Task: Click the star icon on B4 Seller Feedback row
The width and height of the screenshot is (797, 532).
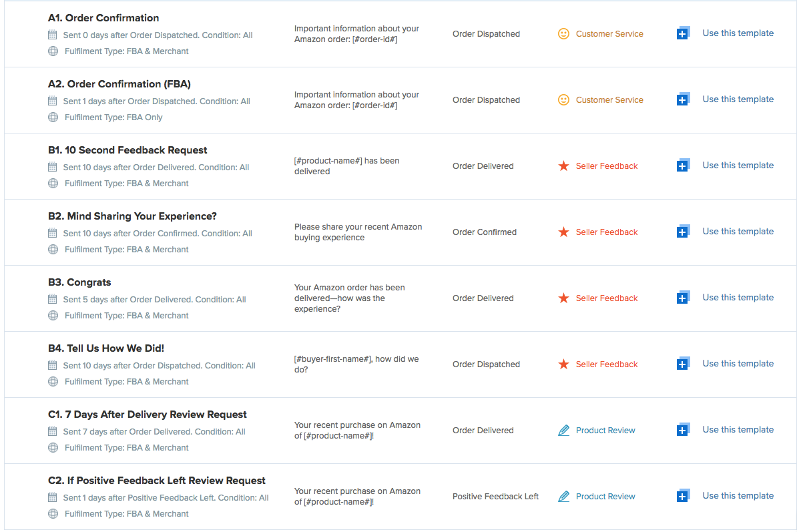Action: (x=563, y=364)
